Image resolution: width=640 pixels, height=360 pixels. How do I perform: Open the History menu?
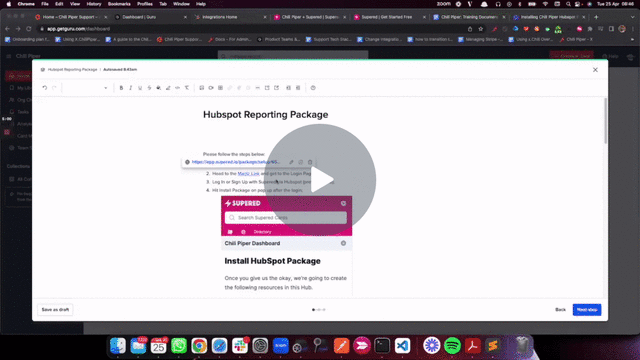point(94,4)
